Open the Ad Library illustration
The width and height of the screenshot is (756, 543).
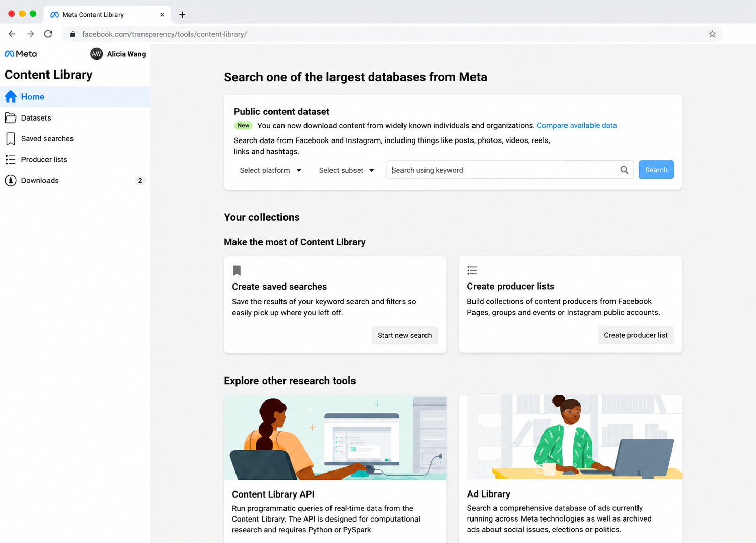pos(571,437)
